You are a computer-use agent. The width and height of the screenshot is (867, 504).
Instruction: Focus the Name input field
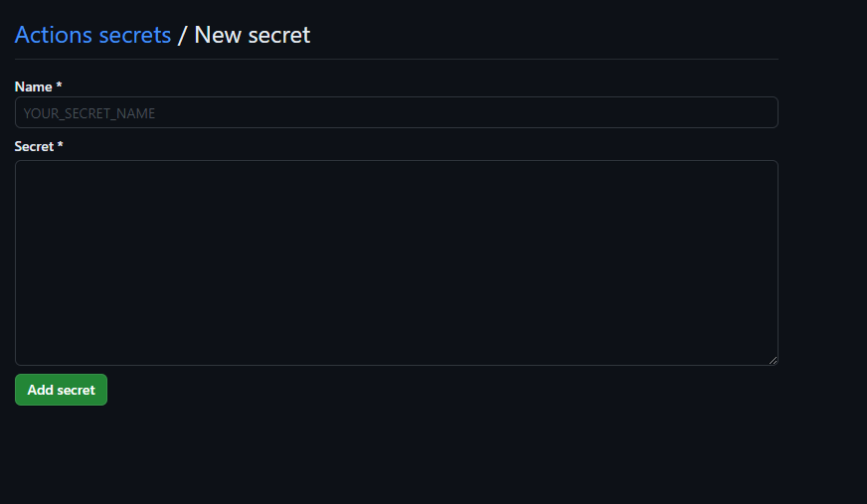(x=397, y=112)
